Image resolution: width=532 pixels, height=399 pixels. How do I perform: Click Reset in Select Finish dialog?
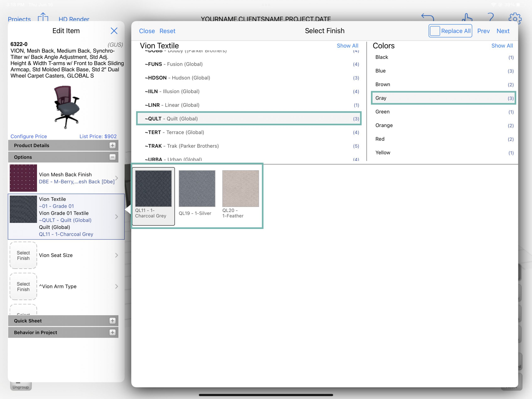167,31
